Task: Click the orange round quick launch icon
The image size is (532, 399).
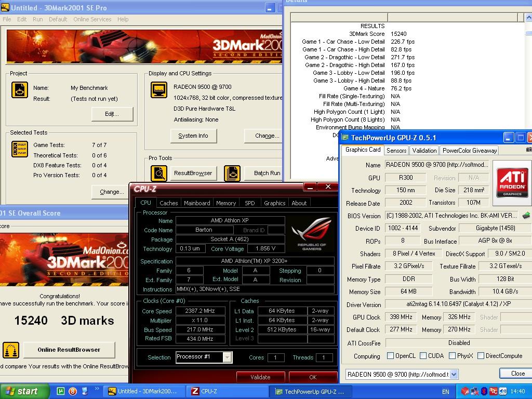Action: (73, 391)
